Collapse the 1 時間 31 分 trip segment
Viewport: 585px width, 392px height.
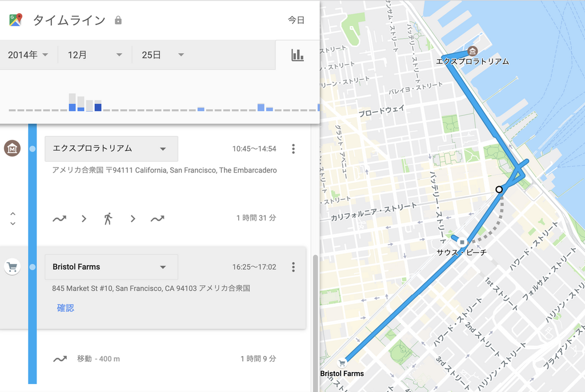[13, 218]
